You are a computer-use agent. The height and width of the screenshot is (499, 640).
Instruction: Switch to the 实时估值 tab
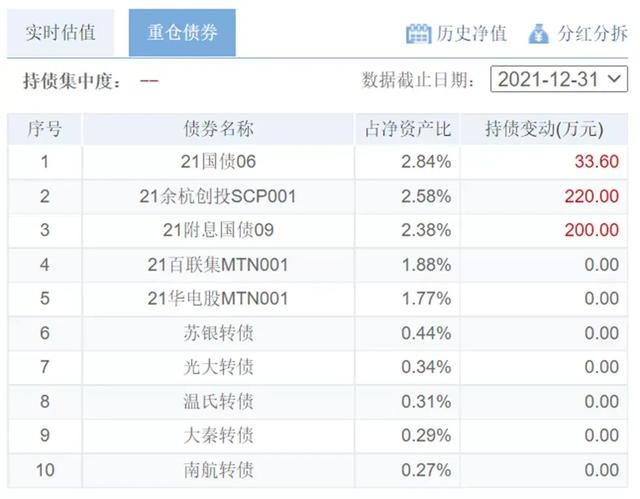tap(60, 33)
